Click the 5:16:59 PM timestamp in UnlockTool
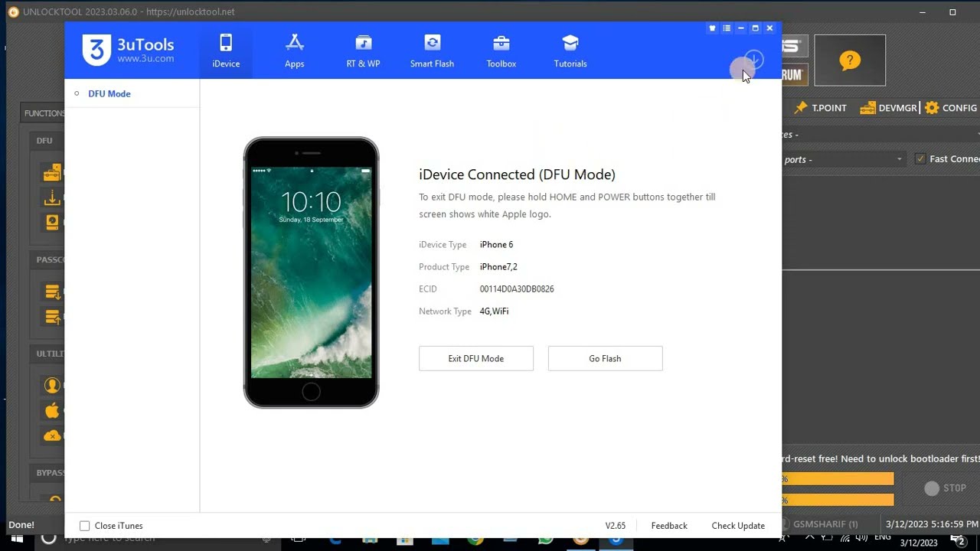Image resolution: width=980 pixels, height=551 pixels. click(x=932, y=524)
